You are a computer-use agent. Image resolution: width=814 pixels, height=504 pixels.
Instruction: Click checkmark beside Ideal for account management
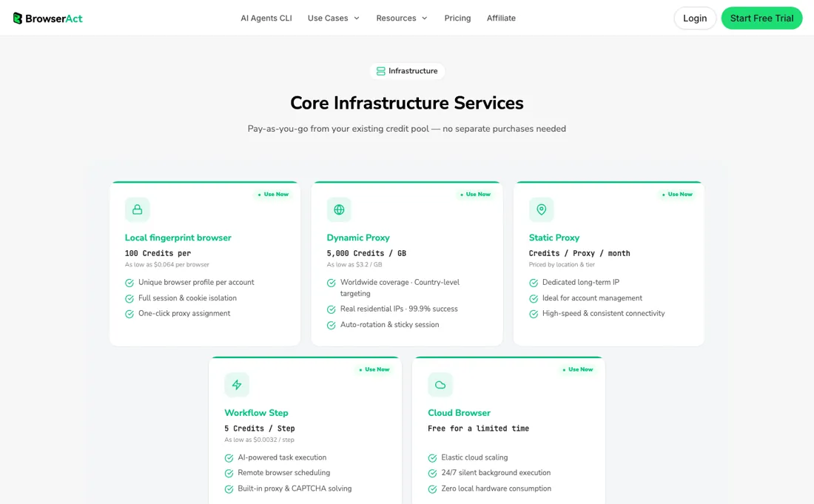533,298
